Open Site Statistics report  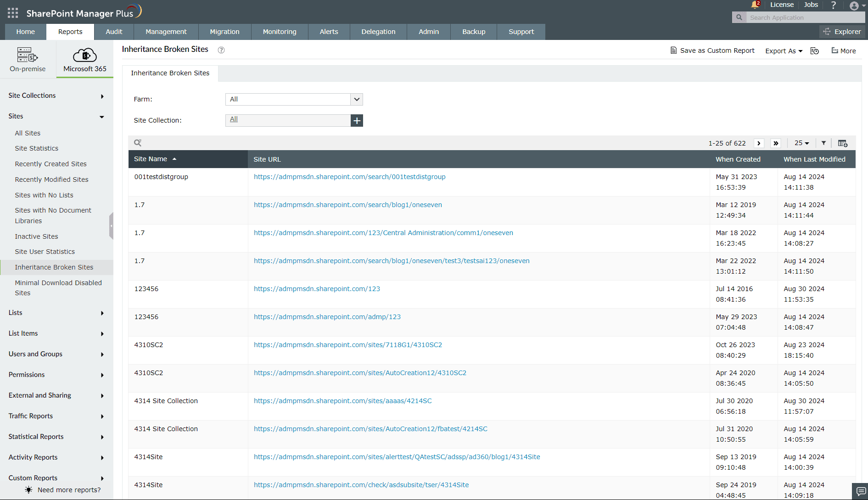pos(37,148)
